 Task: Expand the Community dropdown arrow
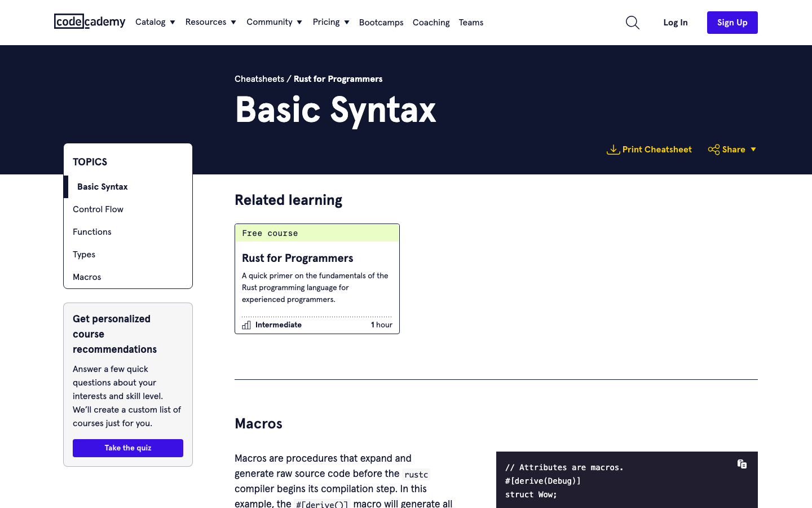(x=299, y=23)
